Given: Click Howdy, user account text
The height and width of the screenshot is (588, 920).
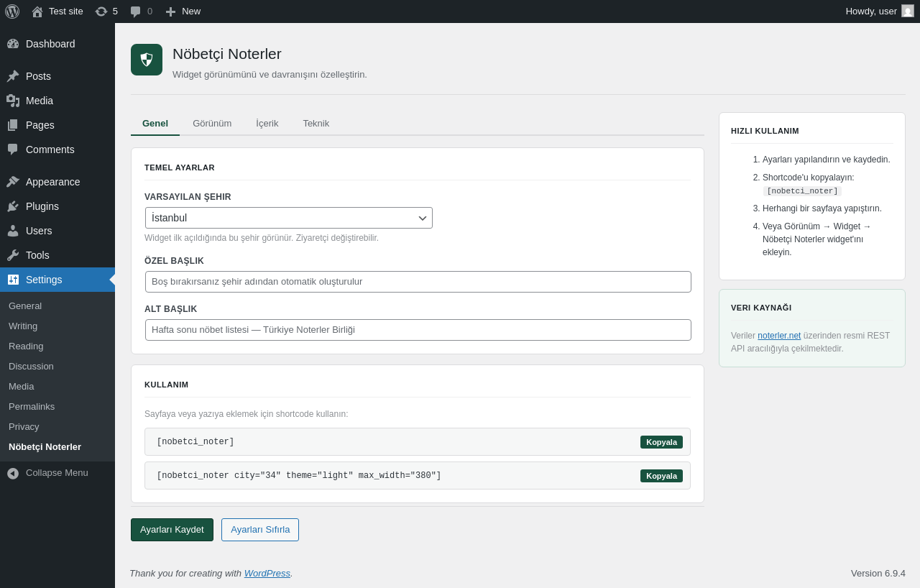Looking at the screenshot, I should (871, 11).
